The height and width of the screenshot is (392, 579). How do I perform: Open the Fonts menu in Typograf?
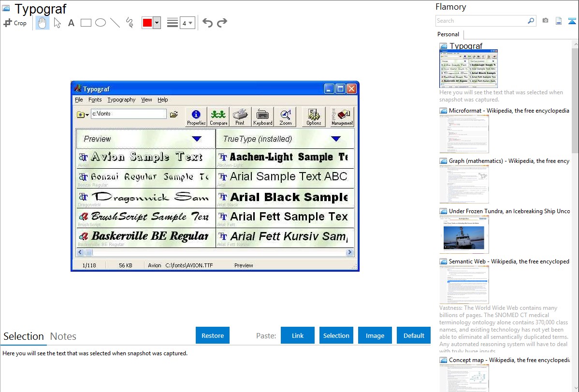(x=95, y=100)
